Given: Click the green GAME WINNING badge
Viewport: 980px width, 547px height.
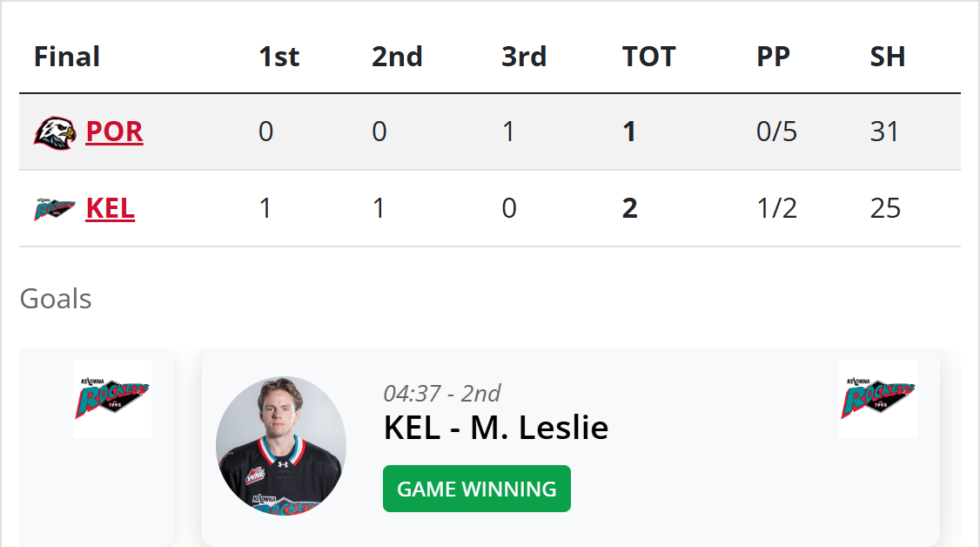Looking at the screenshot, I should pyautogui.click(x=476, y=489).
